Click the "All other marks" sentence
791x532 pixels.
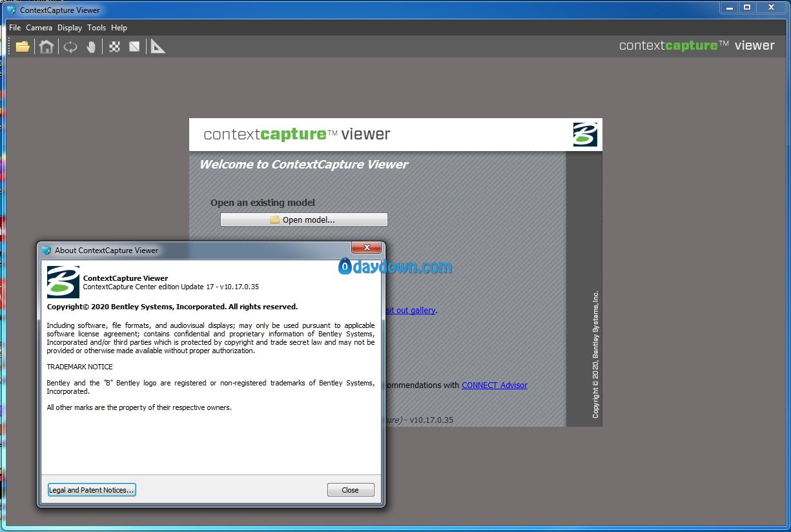[139, 407]
